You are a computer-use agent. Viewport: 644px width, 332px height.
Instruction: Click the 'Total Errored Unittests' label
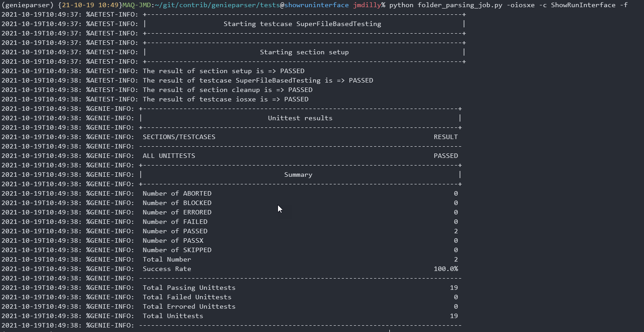[x=189, y=306]
